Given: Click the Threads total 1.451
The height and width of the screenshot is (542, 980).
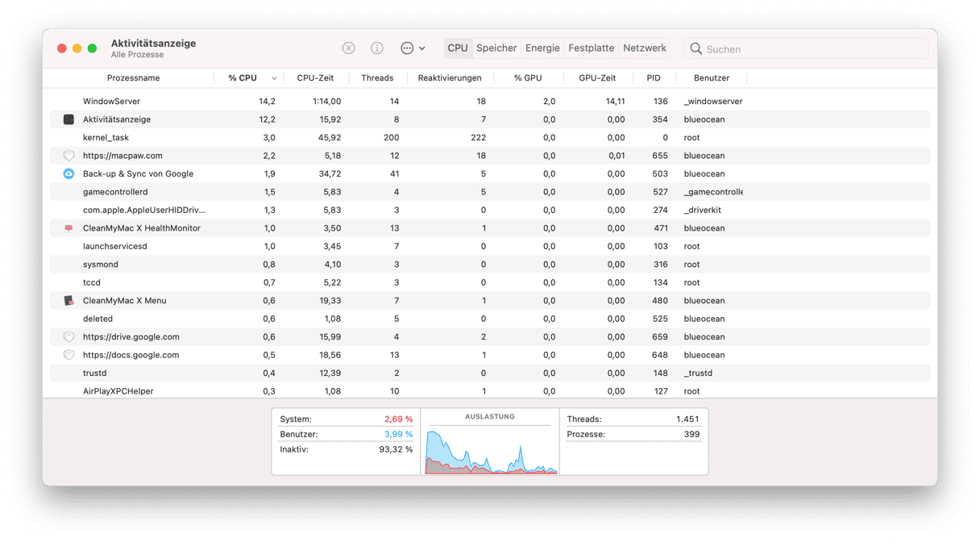Looking at the screenshot, I should pos(687,419).
